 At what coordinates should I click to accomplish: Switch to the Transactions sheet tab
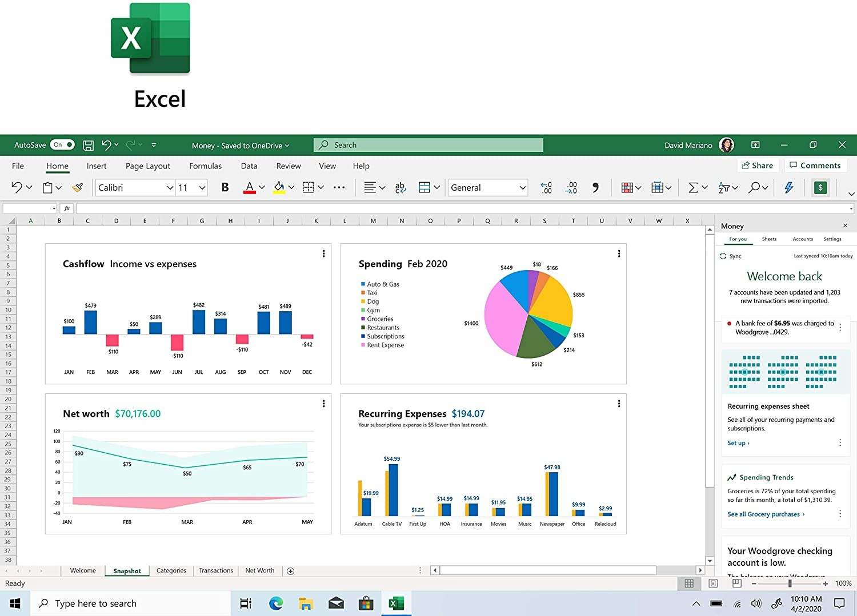coord(216,570)
